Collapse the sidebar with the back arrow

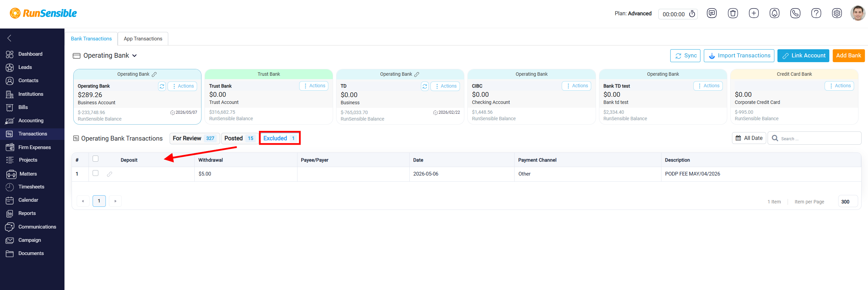(x=9, y=38)
